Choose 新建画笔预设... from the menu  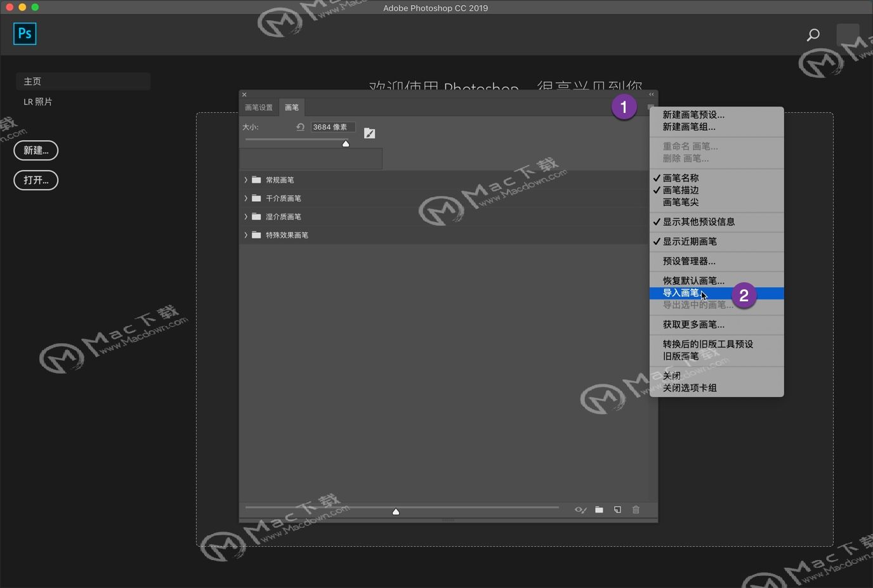[x=716, y=115]
